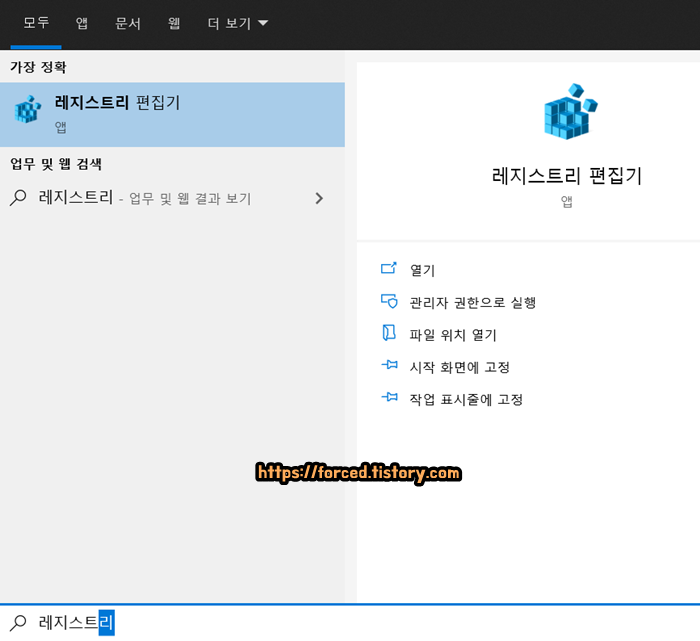Switch to the 웹 tab
The height and width of the screenshot is (641, 700).
[x=174, y=23]
